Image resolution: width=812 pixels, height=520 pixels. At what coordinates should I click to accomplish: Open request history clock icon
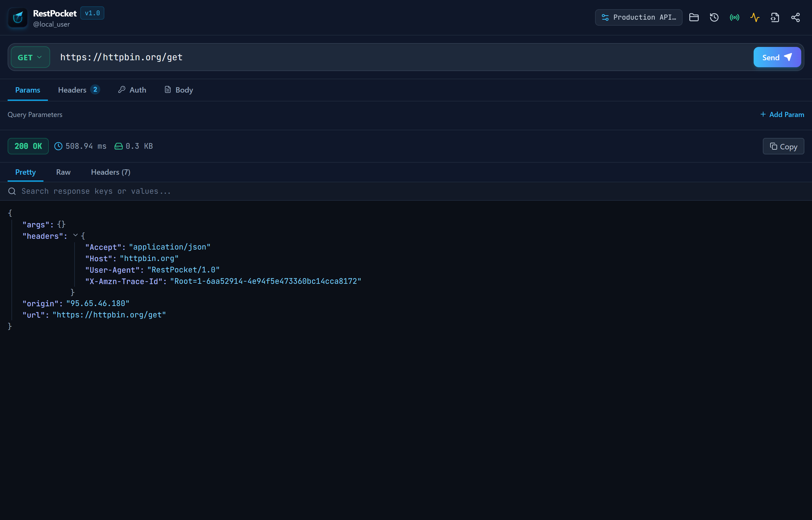pos(714,17)
